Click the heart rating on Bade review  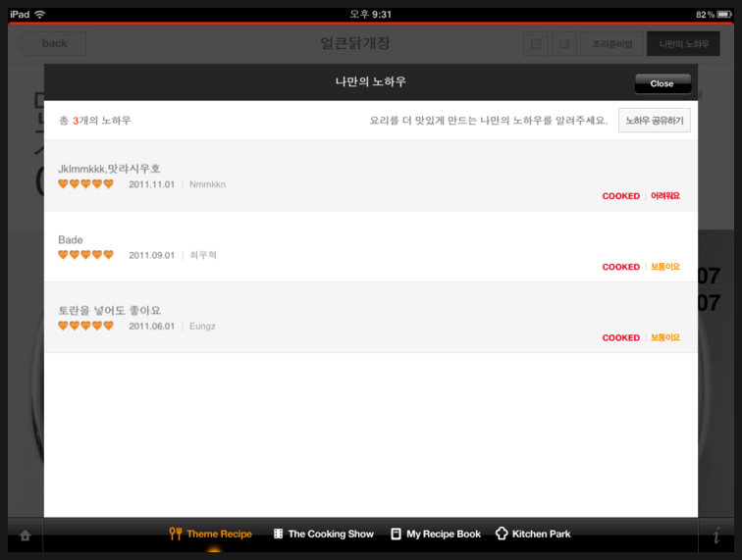coord(85,255)
